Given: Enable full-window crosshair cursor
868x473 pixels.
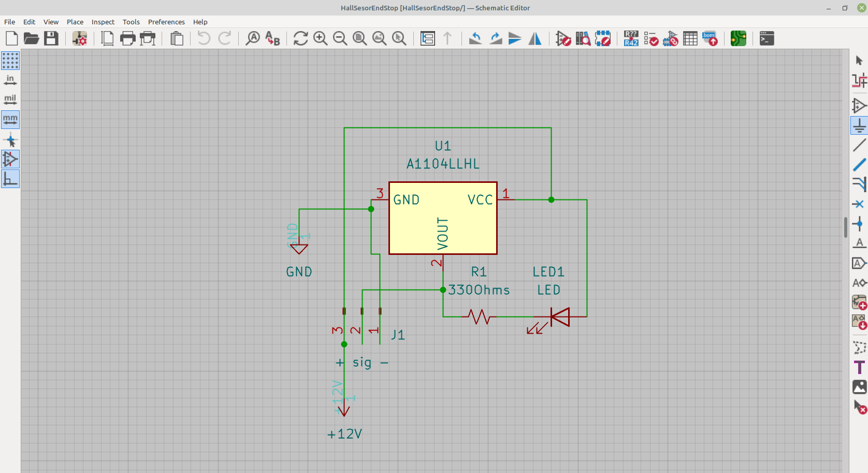Looking at the screenshot, I should click(x=10, y=139).
